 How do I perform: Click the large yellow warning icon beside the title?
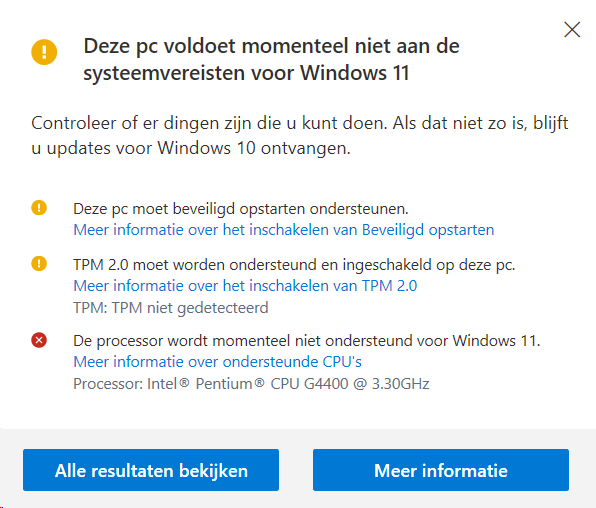44,52
